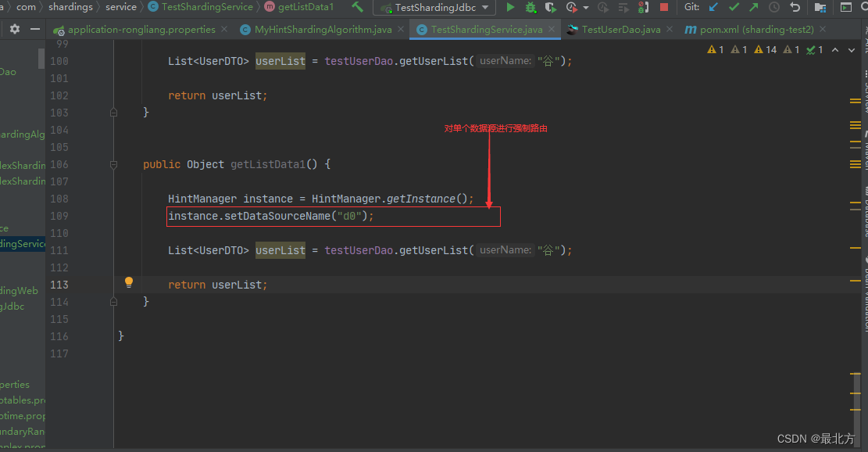Open the TestShardingJdbc run configuration dropdown
Screen dimensions: 868x452
coord(434,7)
